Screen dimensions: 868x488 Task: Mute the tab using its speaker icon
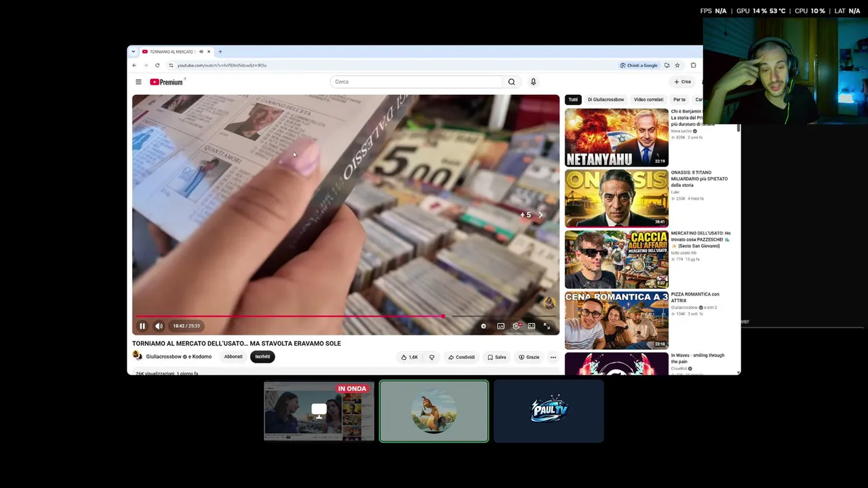(201, 52)
